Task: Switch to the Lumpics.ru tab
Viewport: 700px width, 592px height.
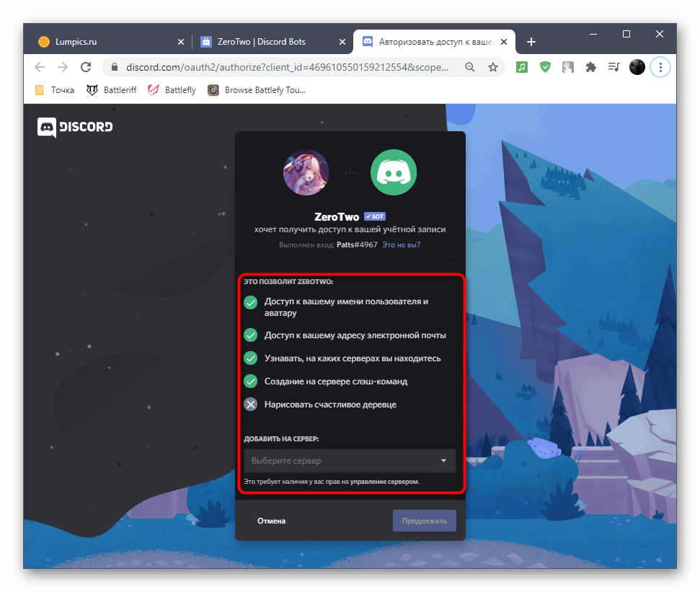Action: coord(107,42)
